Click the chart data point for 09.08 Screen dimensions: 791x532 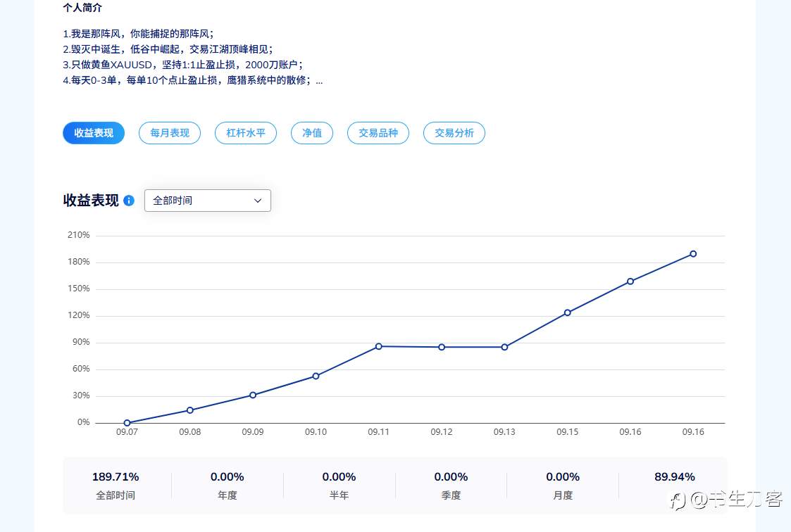point(190,410)
